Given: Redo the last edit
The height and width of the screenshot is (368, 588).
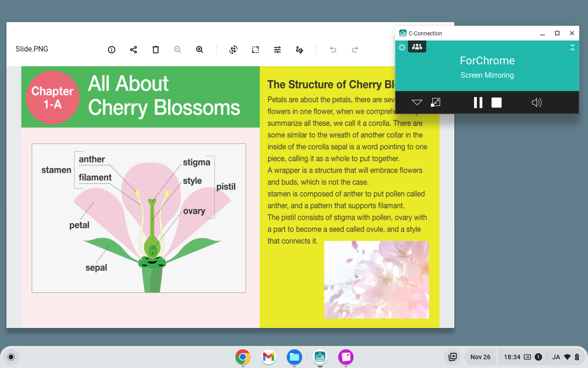Looking at the screenshot, I should [355, 50].
